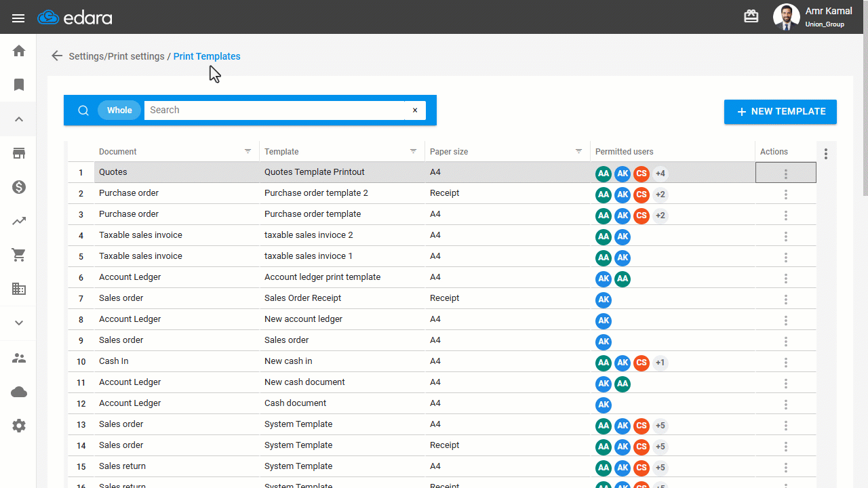Open the cloud sidebar icon

click(19, 392)
